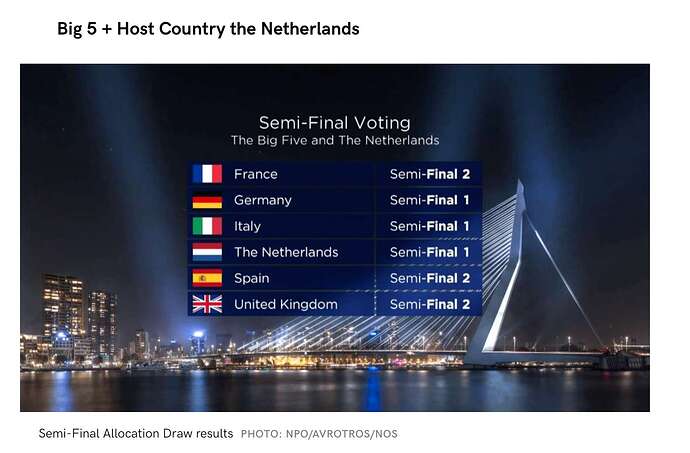Click the PHOTO: NPO/AVROTROS/NOS credit

pos(319,434)
